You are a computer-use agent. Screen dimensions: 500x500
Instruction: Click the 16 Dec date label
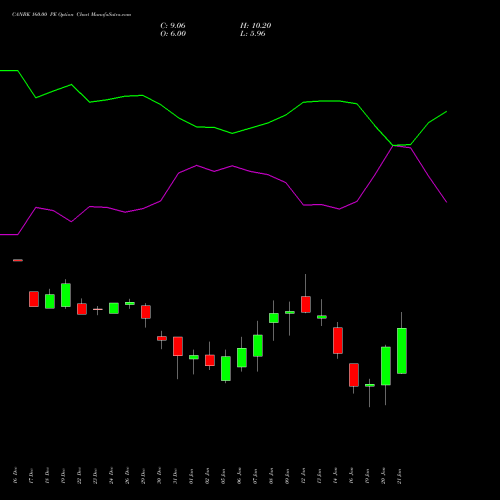click(15, 475)
